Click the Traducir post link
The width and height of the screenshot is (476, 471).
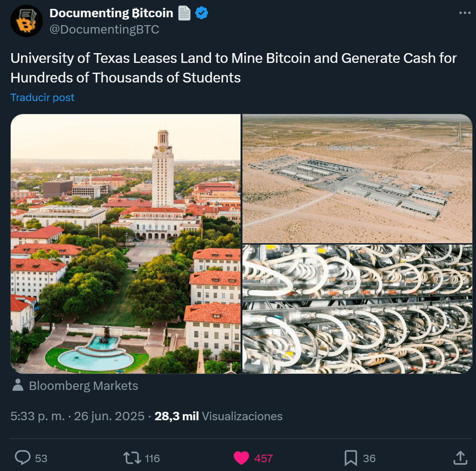tap(42, 97)
